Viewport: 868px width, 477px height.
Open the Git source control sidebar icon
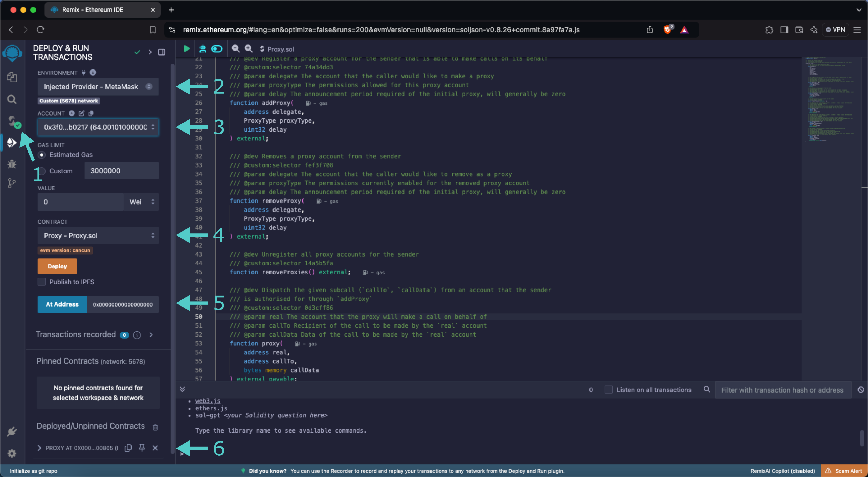pyautogui.click(x=12, y=183)
